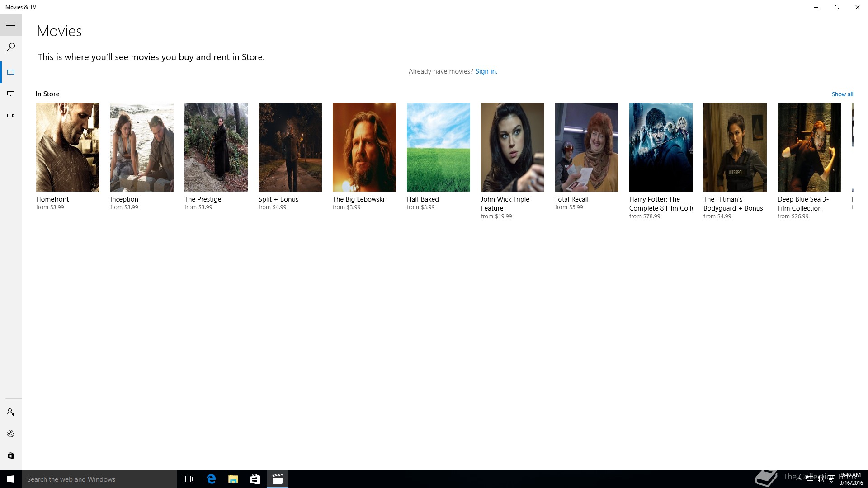Open The Hitman's Bodyguard poster

tap(735, 147)
